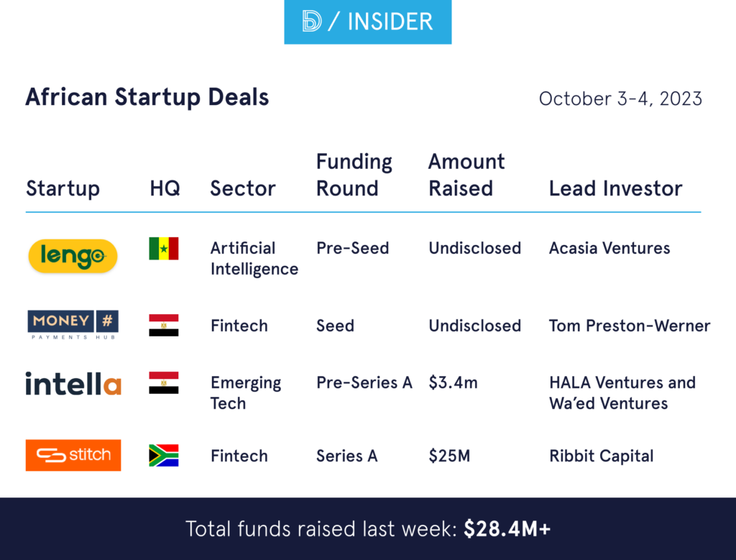Click Ribbit Capital investor name

tap(601, 456)
